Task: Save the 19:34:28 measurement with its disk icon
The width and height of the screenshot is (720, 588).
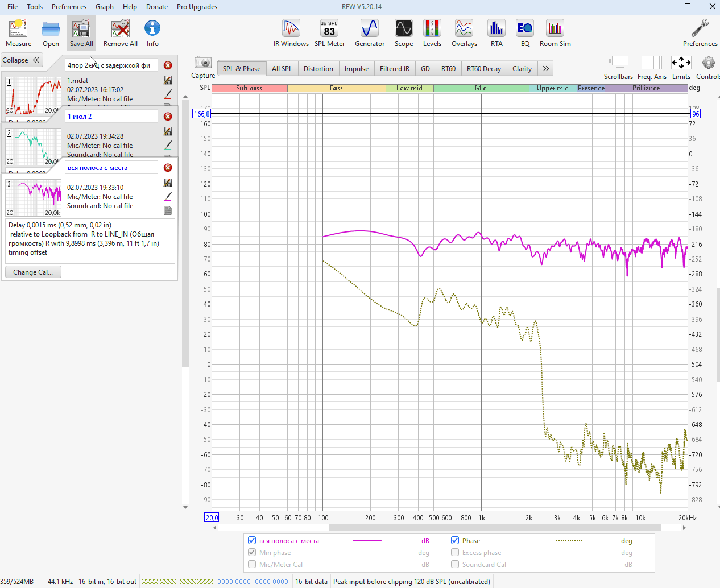Action: tap(168, 131)
